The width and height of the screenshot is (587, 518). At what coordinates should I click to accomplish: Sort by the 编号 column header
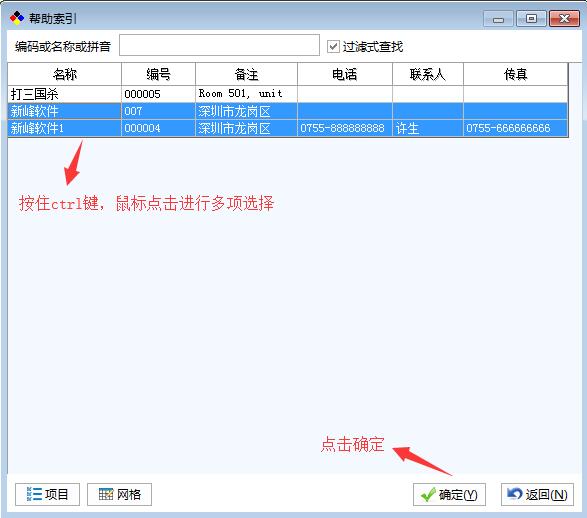coord(158,74)
